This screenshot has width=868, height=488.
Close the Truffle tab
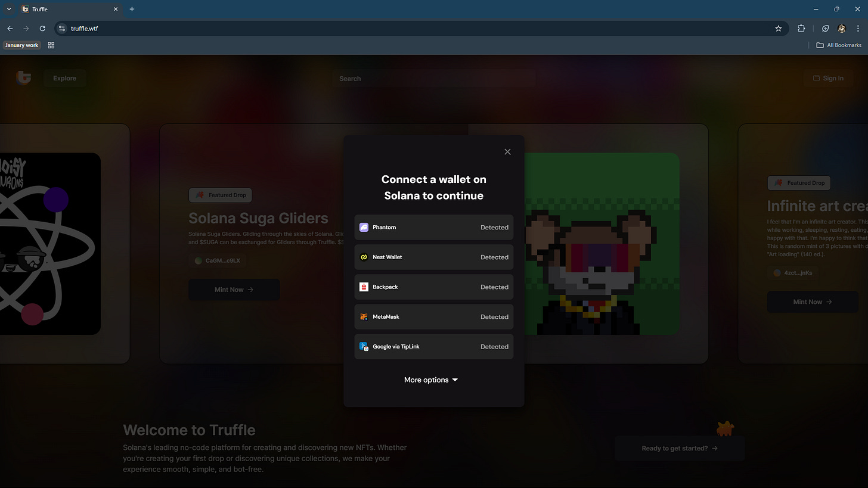tap(116, 9)
